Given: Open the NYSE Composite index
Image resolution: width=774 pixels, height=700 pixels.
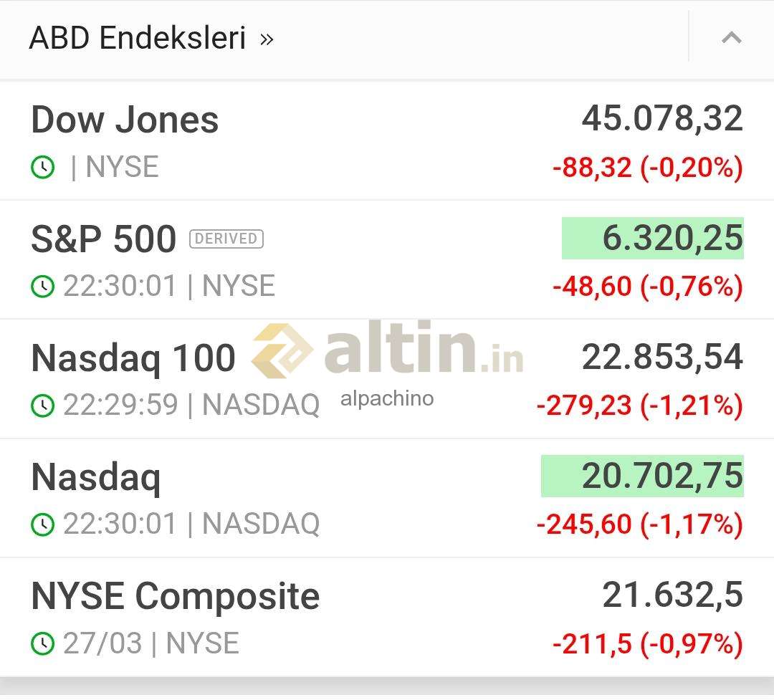Looking at the screenshot, I should pos(176,595).
